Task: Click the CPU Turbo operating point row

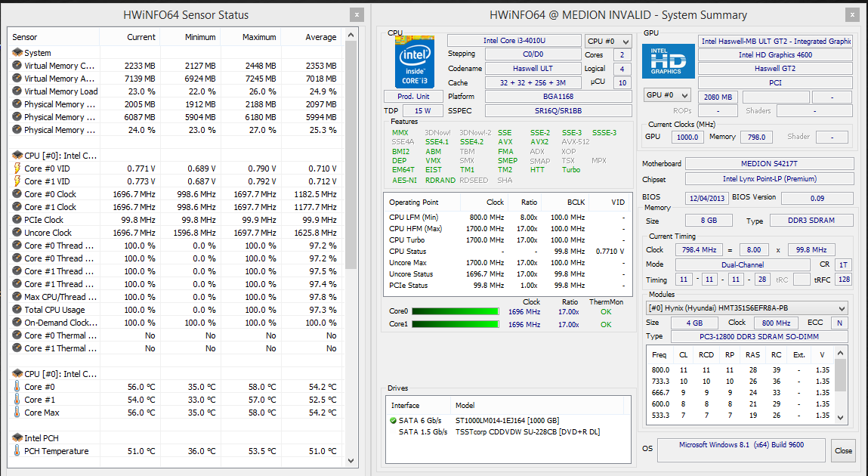Action: click(x=507, y=240)
